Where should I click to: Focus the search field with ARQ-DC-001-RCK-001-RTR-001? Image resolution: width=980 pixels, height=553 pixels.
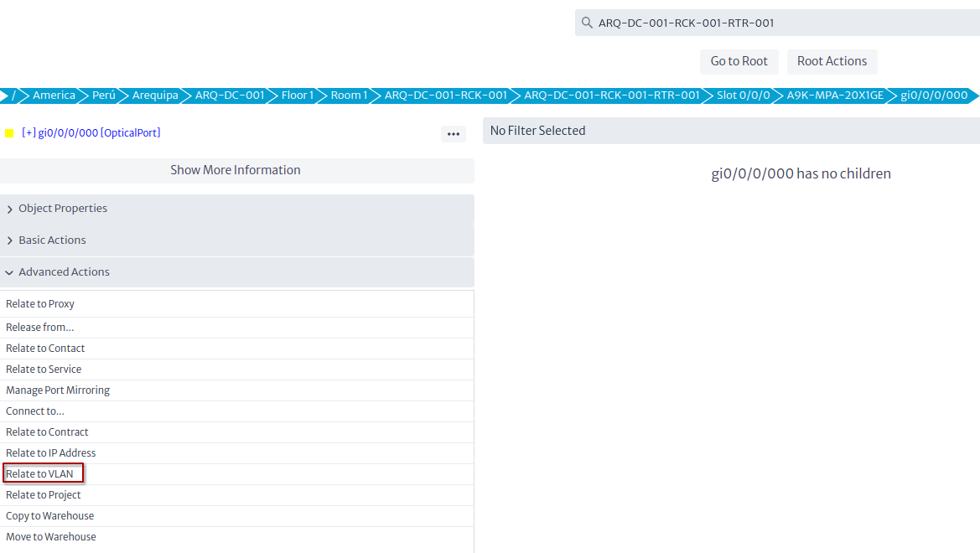[x=777, y=23]
